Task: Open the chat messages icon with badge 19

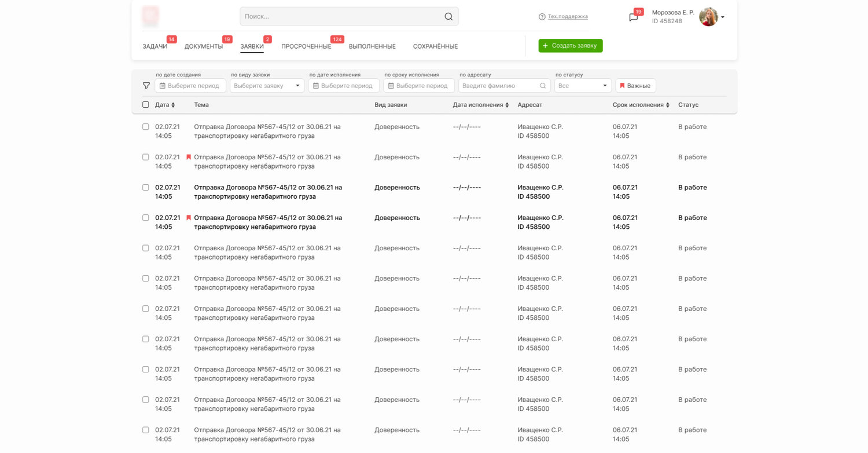Action: 633,17
